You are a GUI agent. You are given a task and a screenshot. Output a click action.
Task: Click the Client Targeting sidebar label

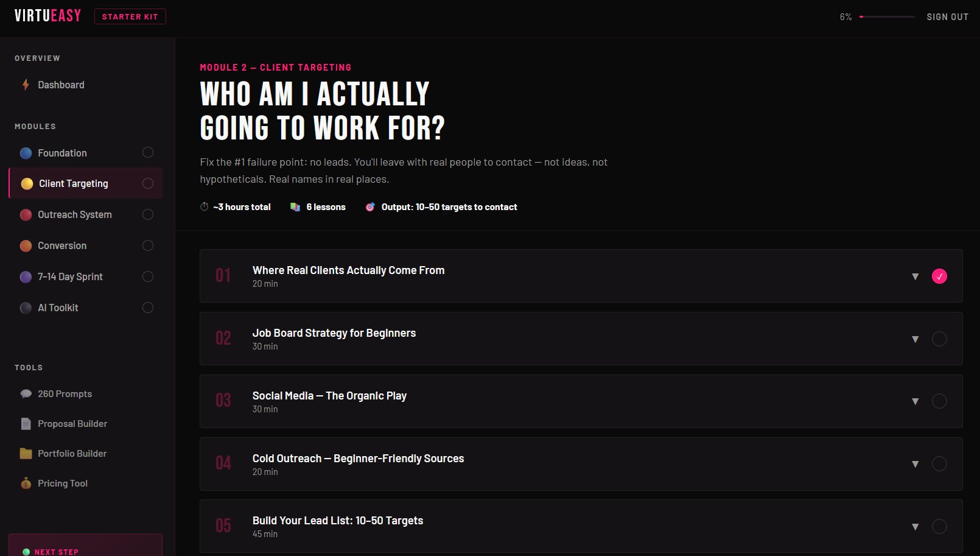click(x=74, y=183)
